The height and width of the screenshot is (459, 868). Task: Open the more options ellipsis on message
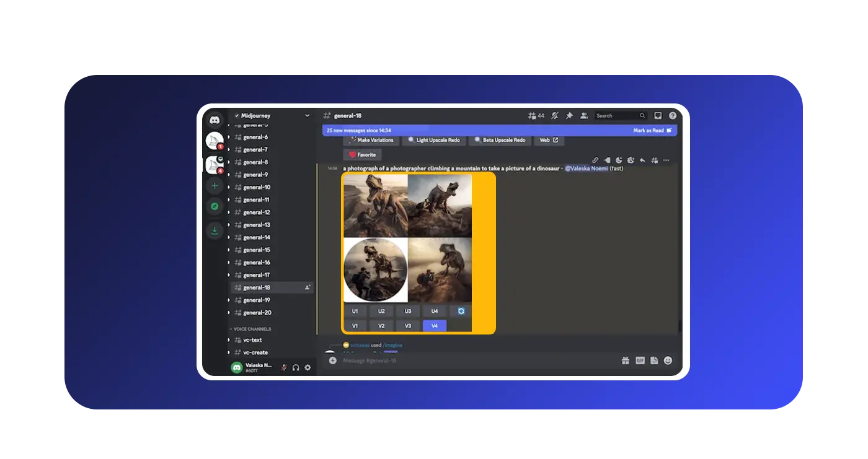[666, 160]
